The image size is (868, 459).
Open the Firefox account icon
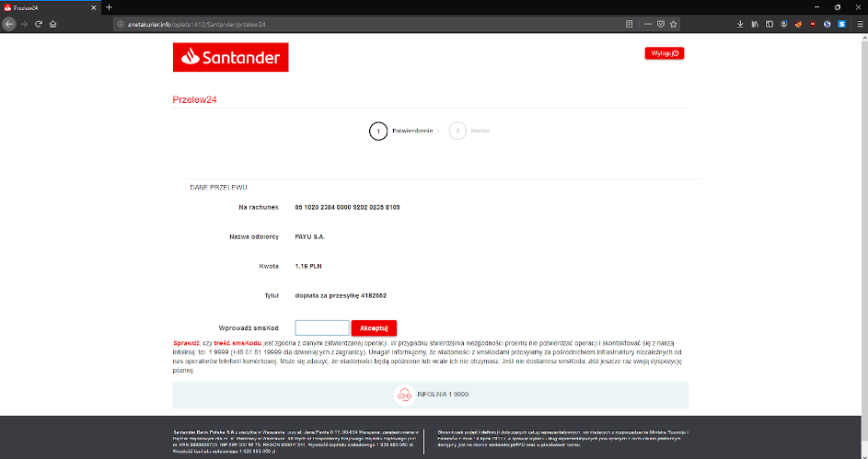click(784, 24)
